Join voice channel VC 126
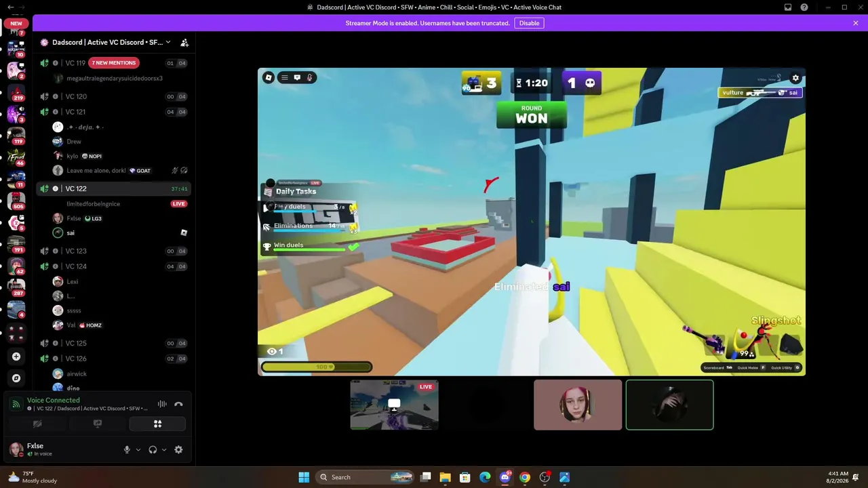 113,359
